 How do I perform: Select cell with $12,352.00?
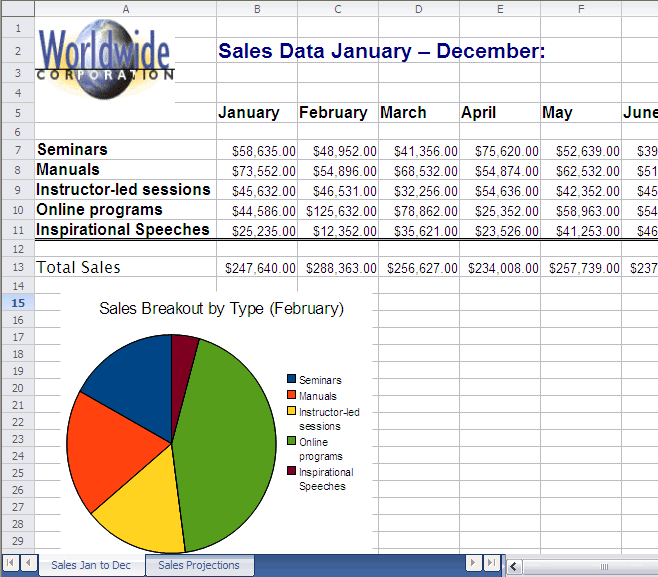tap(338, 230)
